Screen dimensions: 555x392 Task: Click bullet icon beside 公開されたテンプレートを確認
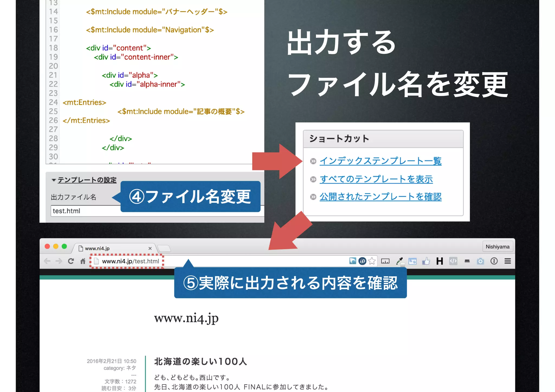click(313, 197)
